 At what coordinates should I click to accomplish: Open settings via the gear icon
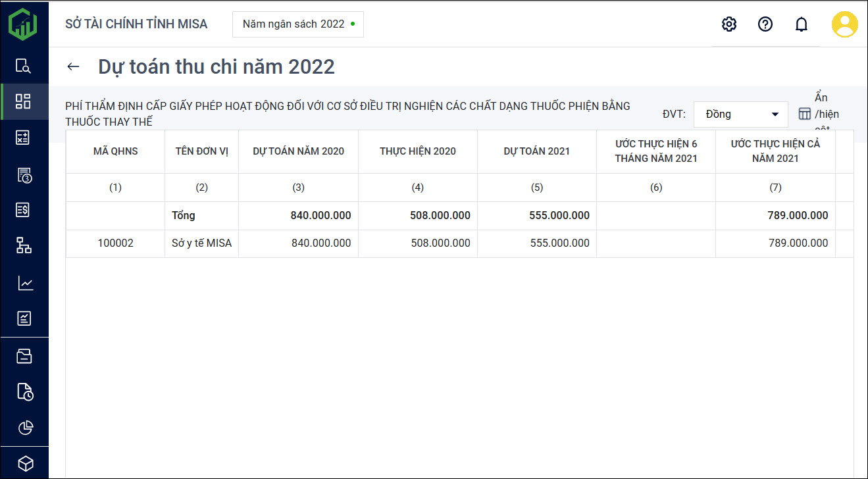pos(728,24)
